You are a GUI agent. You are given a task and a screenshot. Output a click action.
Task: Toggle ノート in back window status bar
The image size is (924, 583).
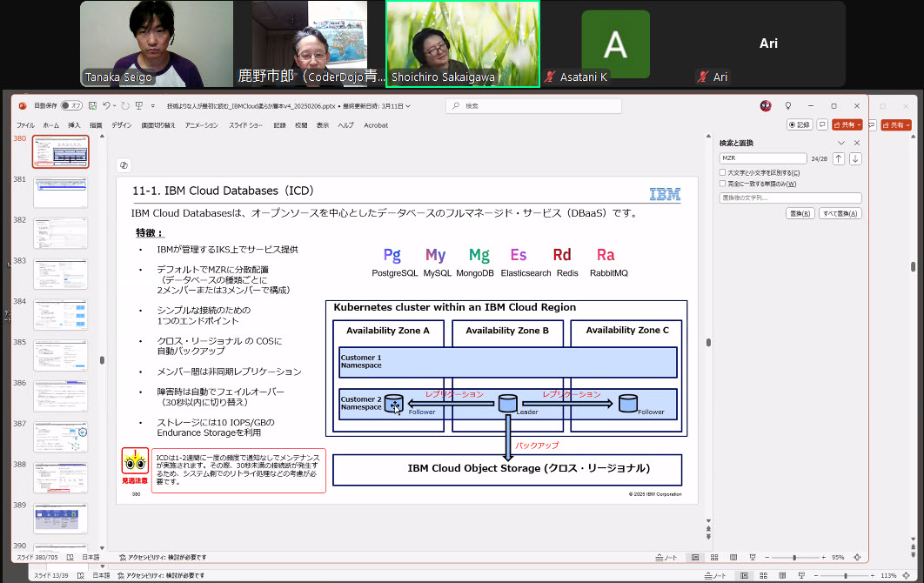pos(715,575)
